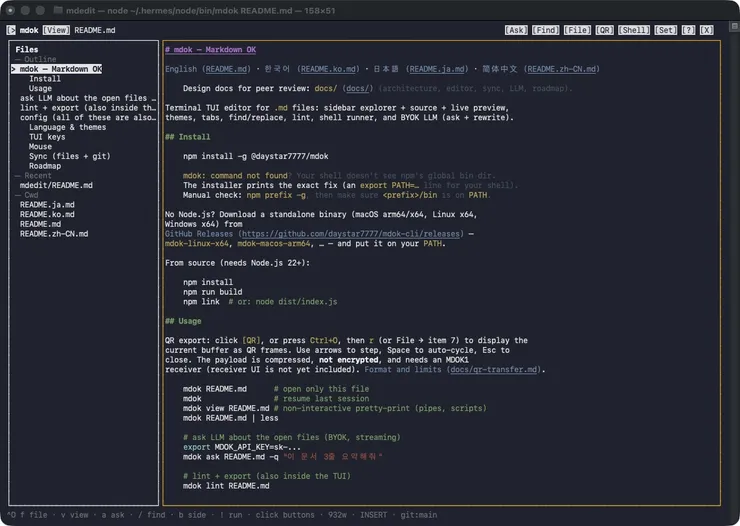Show QR export via [QR] toolbar button
Screen dimensions: 740x526
point(605,30)
